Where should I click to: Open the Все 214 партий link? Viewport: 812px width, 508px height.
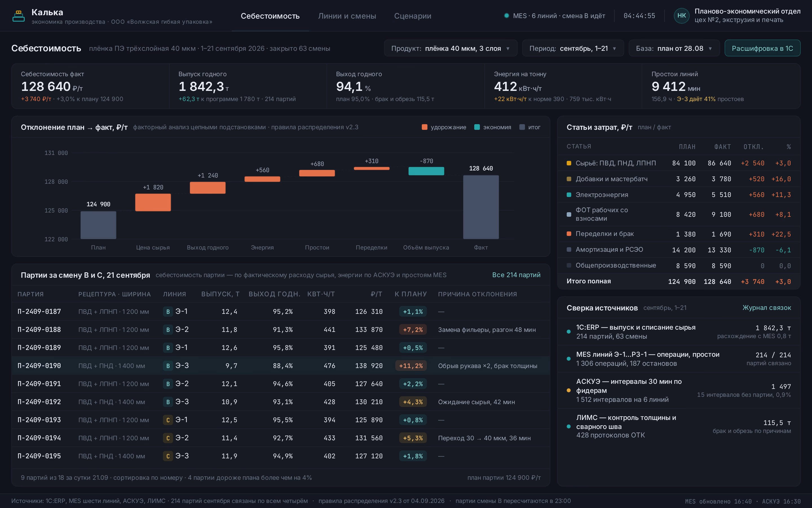click(516, 275)
